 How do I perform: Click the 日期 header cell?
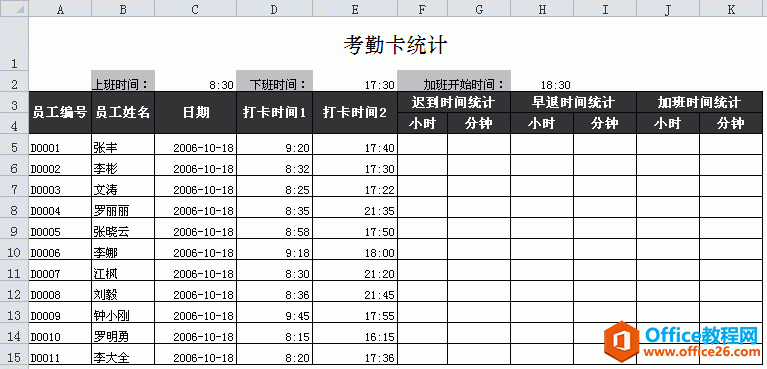(x=195, y=113)
